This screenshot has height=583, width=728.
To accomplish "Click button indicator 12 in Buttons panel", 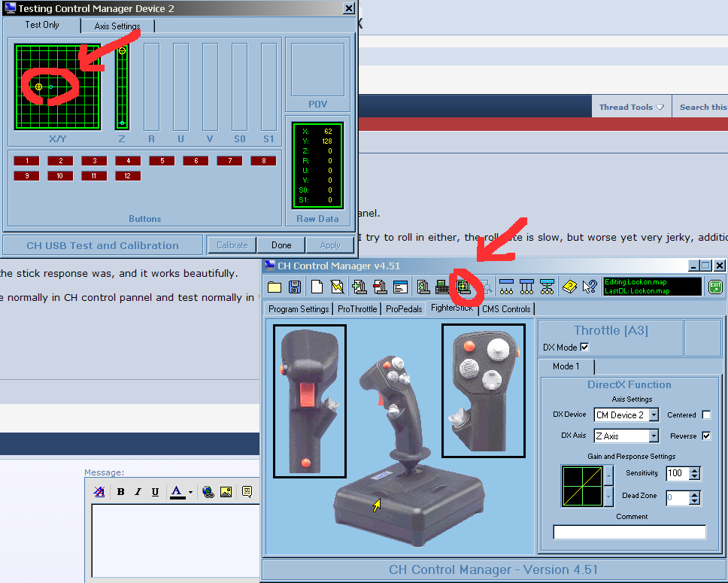I will pos(128,175).
